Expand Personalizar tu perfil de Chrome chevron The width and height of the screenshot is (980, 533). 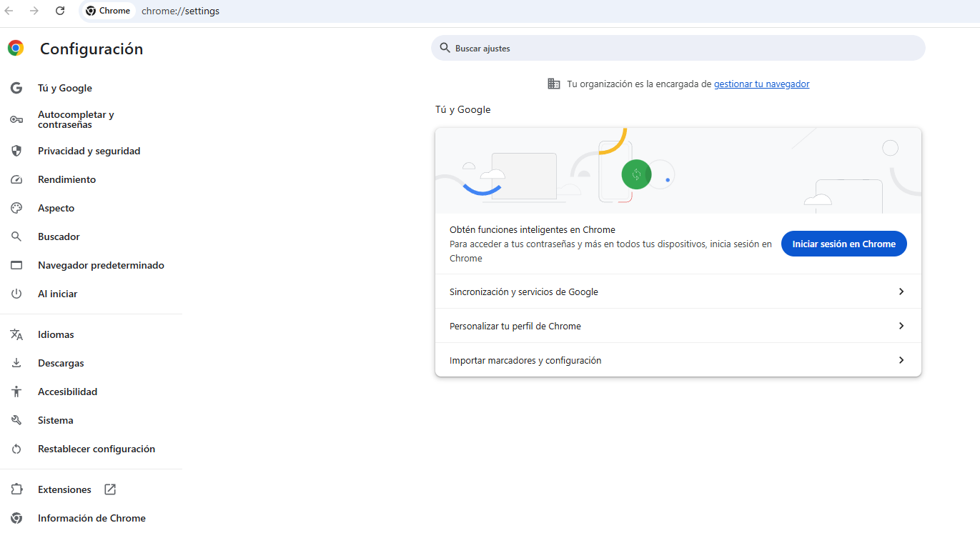tap(901, 326)
